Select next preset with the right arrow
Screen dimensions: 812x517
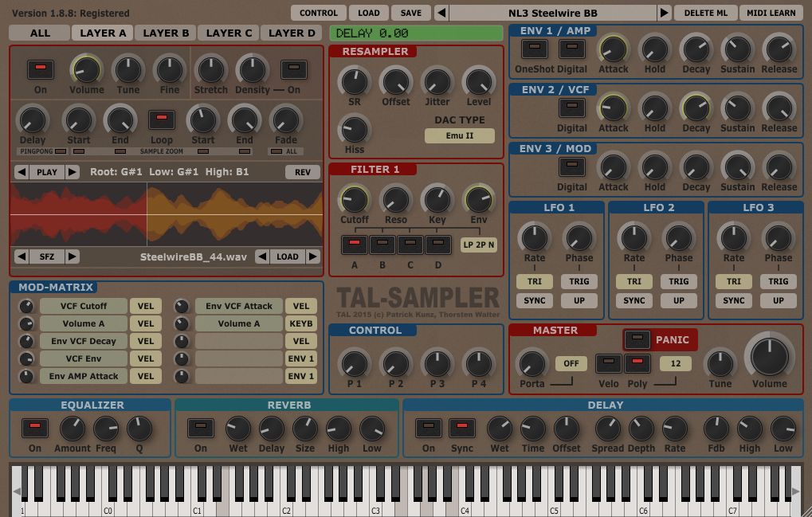coord(664,13)
